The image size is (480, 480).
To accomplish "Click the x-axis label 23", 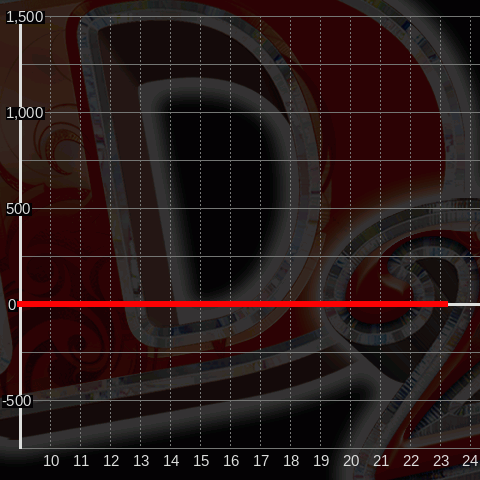I will click(441, 461).
